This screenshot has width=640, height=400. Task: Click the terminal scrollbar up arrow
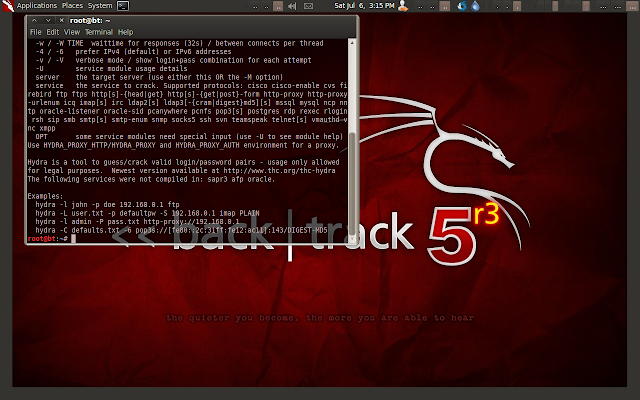[x=352, y=43]
